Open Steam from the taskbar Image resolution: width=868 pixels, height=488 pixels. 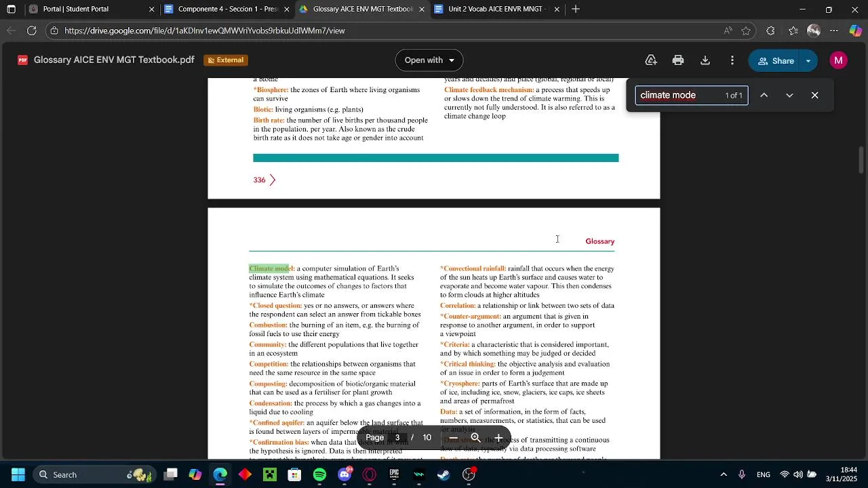[x=443, y=474]
